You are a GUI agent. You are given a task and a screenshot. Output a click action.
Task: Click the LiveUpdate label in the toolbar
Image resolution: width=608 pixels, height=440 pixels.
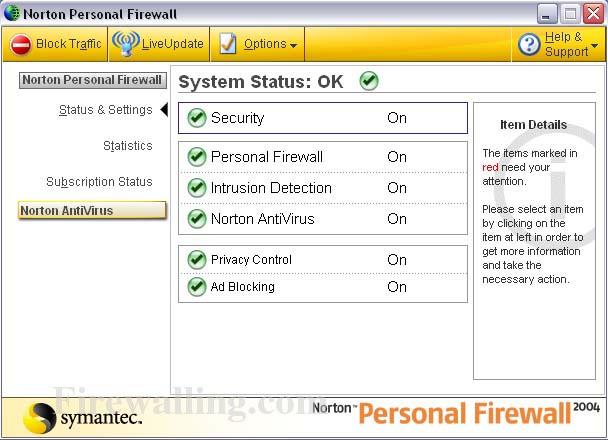pos(172,44)
